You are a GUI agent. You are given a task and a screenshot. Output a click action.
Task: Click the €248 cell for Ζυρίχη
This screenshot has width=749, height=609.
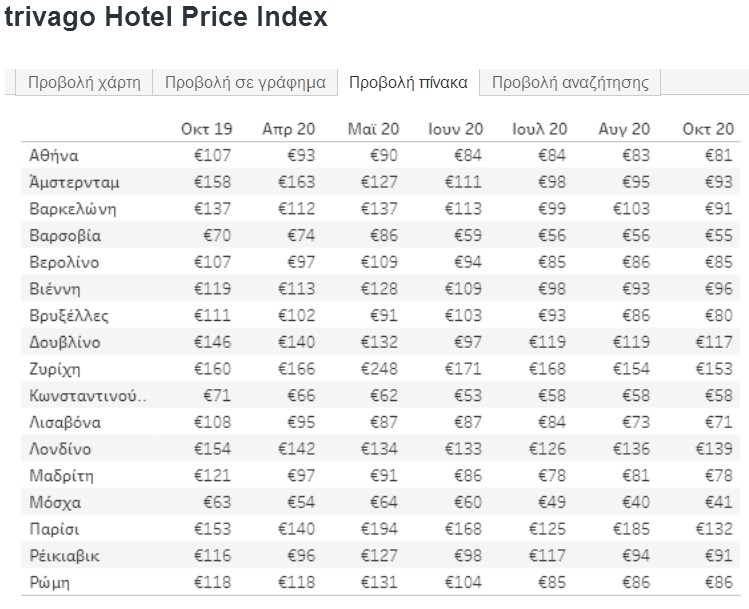(x=379, y=369)
